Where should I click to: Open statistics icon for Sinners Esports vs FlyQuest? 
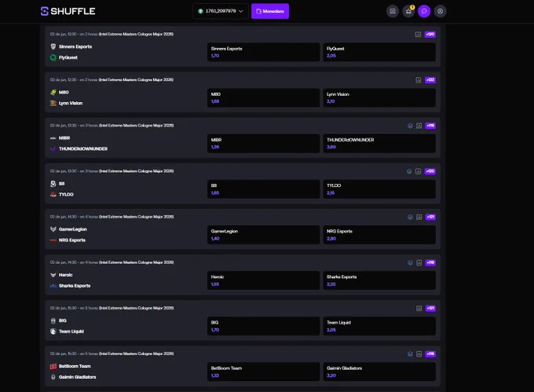[x=418, y=35]
